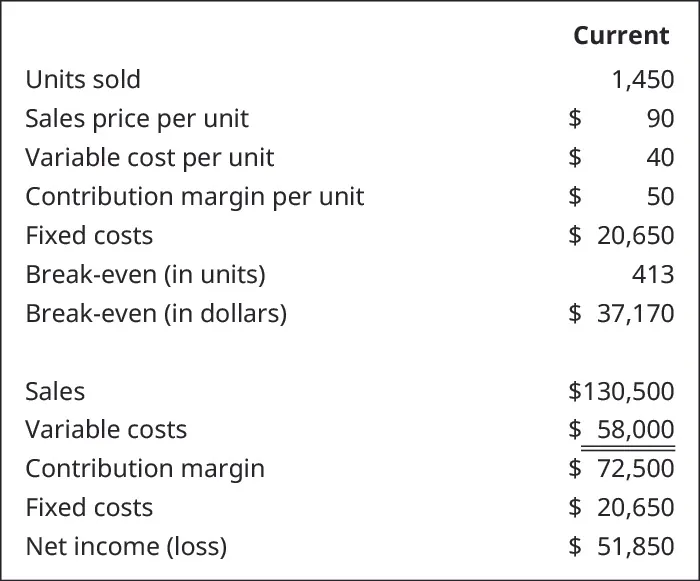
Task: Click the Current column header
Action: pos(621,36)
